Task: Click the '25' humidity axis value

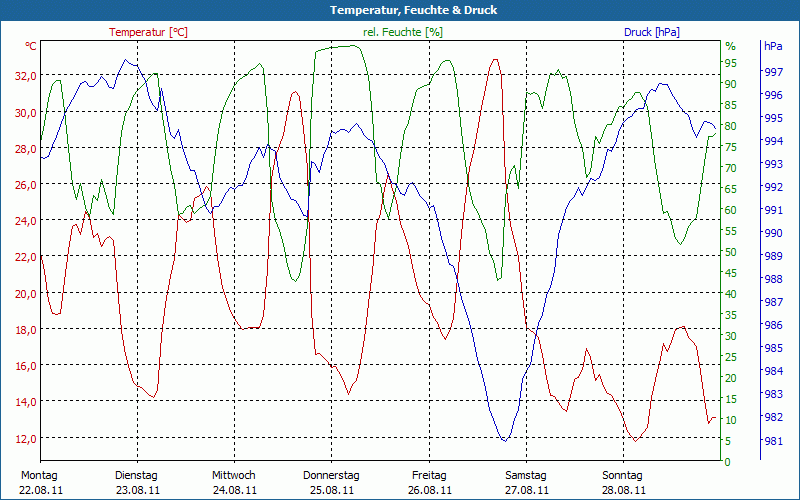Action: click(x=731, y=357)
